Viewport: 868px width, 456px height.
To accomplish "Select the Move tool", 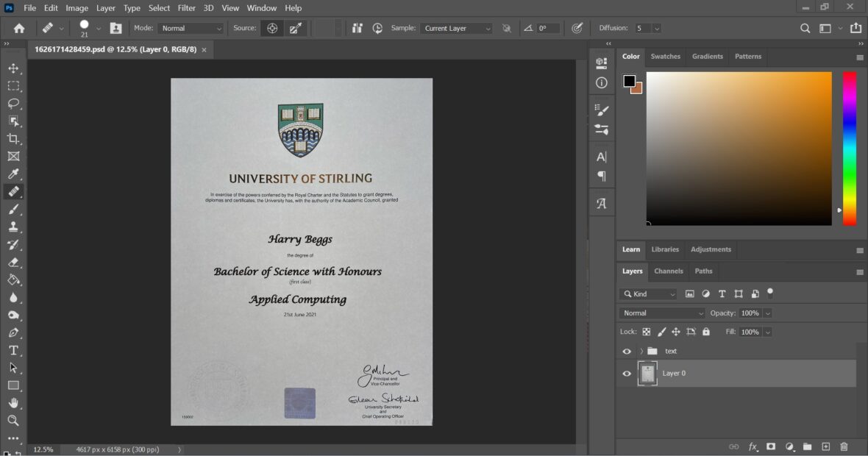I will (x=13, y=68).
